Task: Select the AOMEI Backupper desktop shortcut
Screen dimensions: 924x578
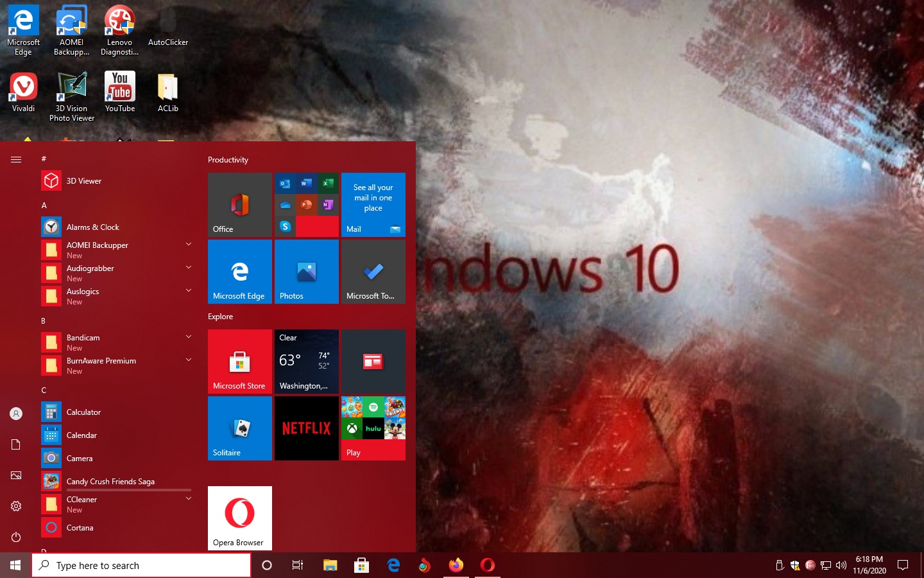Action: [x=72, y=31]
